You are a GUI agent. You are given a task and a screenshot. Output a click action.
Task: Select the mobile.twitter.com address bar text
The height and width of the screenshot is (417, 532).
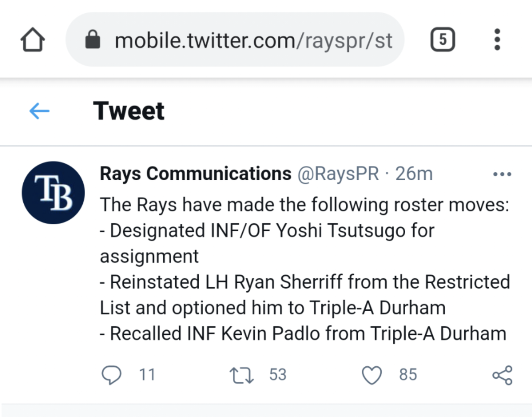(x=253, y=41)
